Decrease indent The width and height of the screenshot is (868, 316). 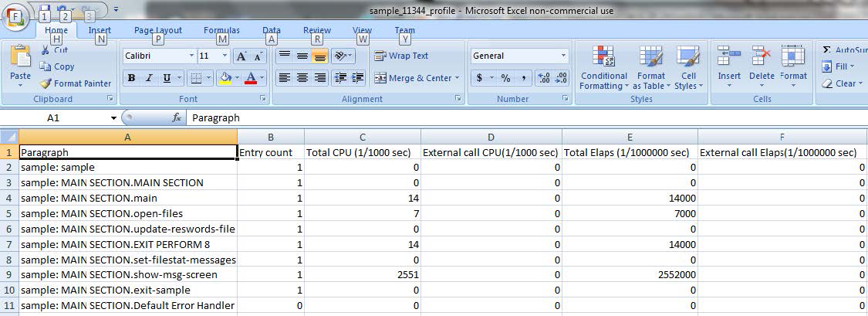[x=340, y=78]
